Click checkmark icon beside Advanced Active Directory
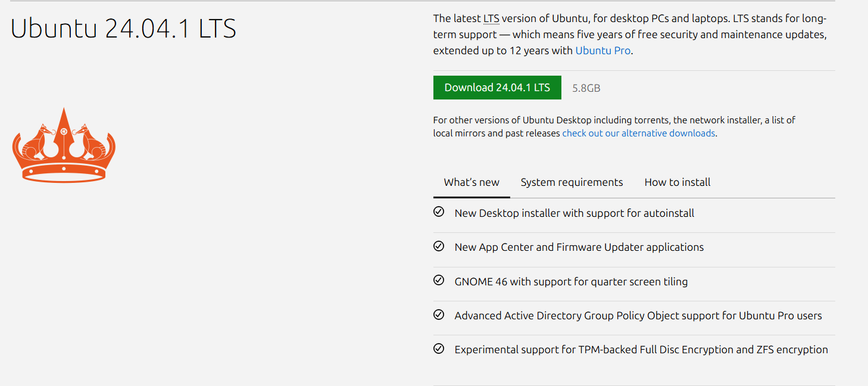868x386 pixels. pyautogui.click(x=439, y=315)
